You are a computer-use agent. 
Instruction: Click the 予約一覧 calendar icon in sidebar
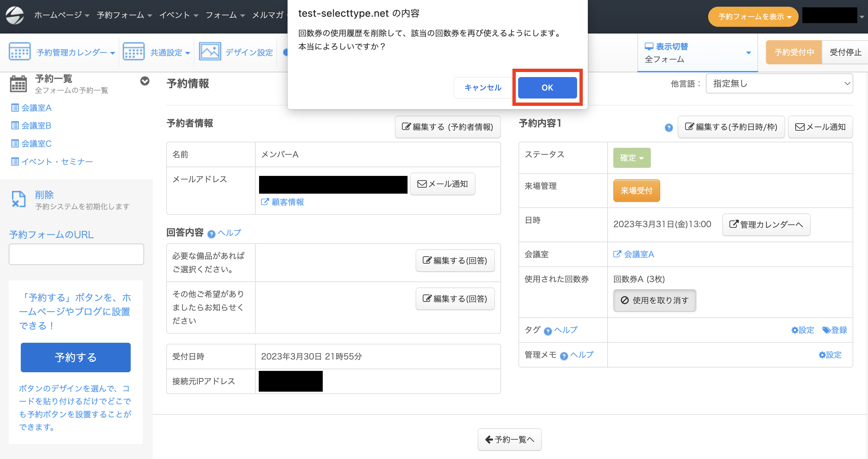pyautogui.click(x=18, y=83)
